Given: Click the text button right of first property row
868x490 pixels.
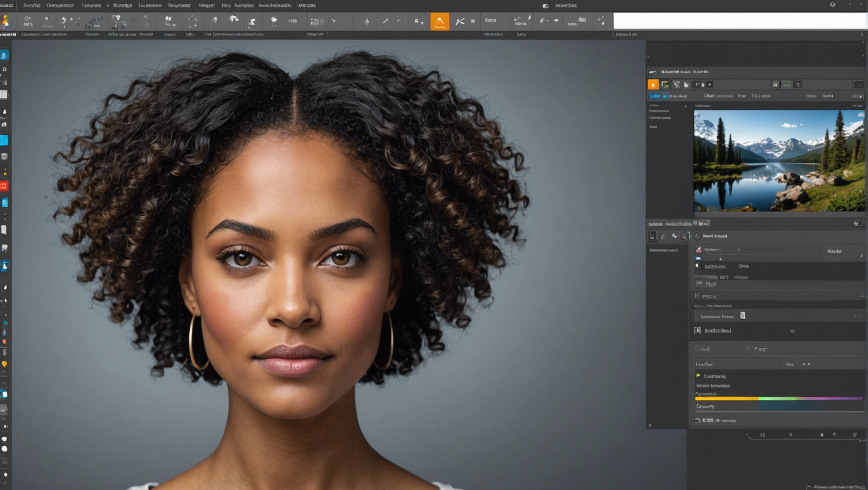Looking at the screenshot, I should pos(834,251).
